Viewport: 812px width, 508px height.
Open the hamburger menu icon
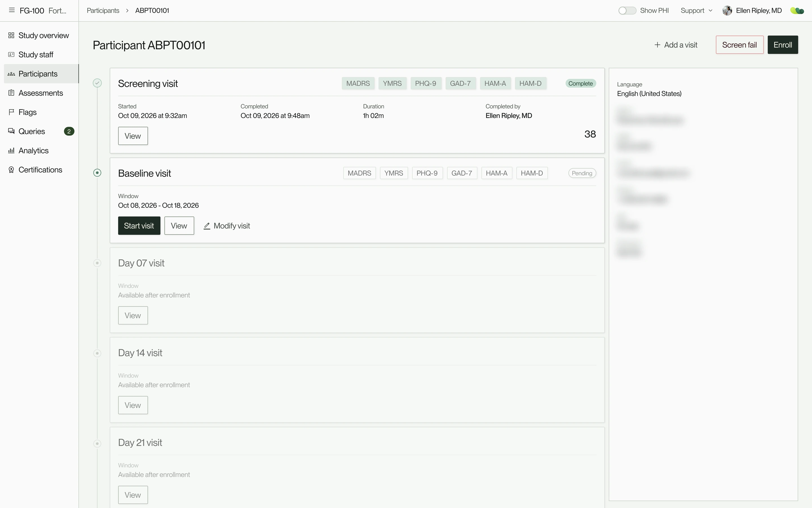pos(12,10)
